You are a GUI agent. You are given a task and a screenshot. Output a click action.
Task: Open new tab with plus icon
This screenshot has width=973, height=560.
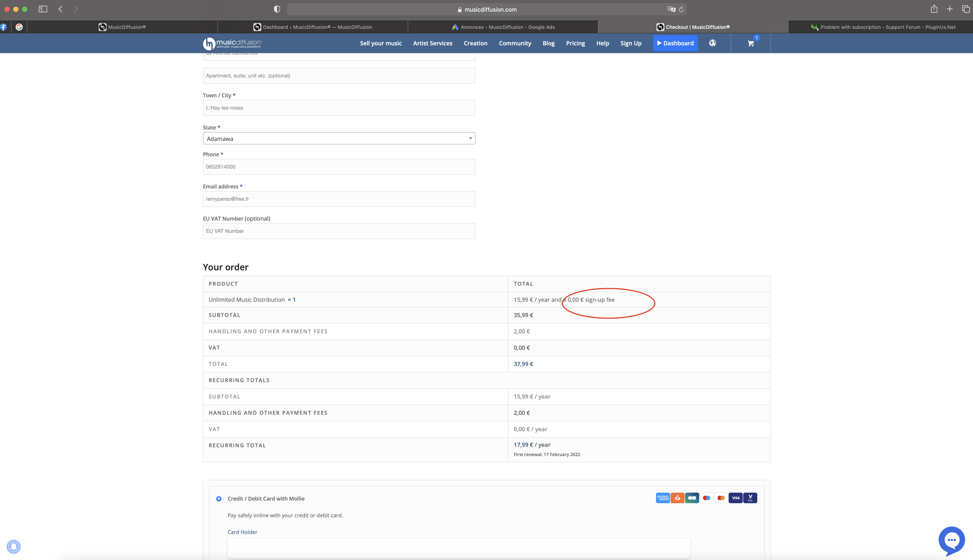pyautogui.click(x=949, y=9)
